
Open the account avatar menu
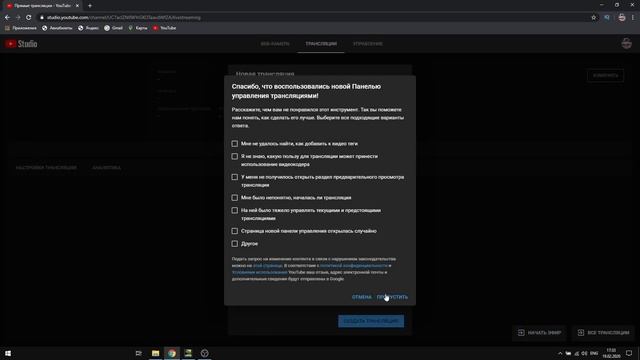(627, 43)
